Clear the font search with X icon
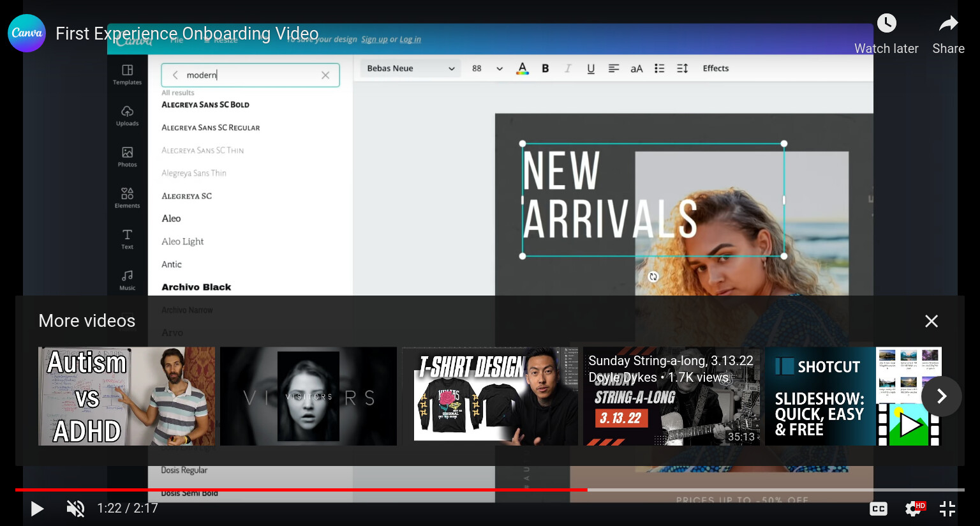Viewport: 980px width, 526px height. click(325, 75)
